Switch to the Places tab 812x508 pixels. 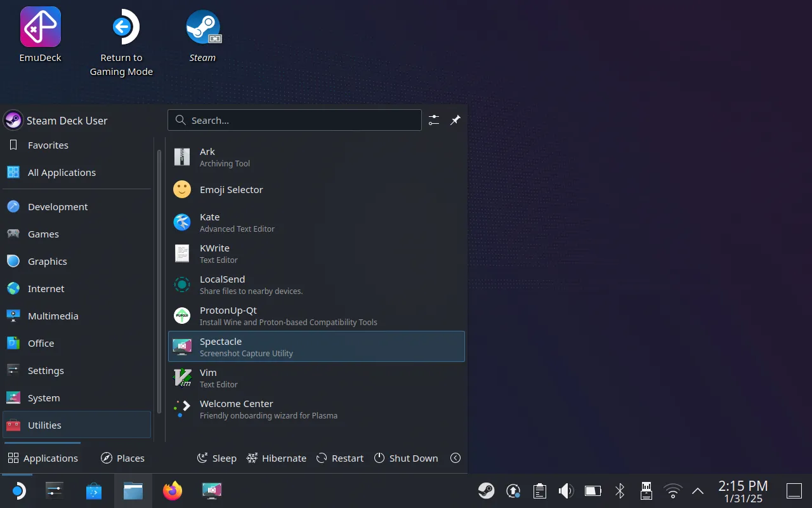pyautogui.click(x=123, y=458)
